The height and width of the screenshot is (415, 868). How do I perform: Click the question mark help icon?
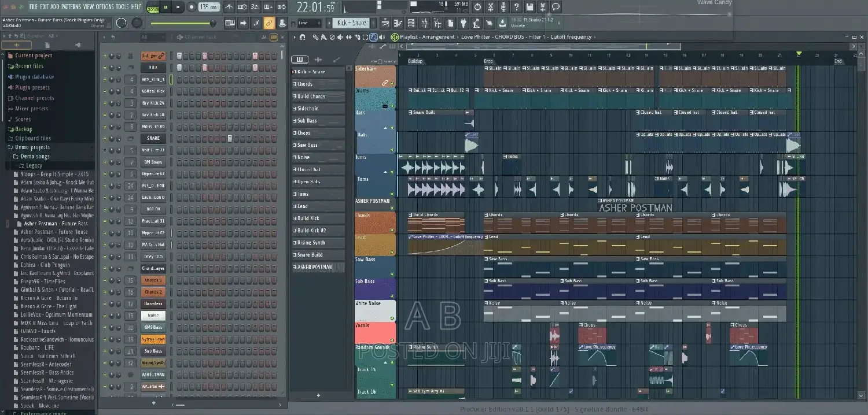point(517,7)
